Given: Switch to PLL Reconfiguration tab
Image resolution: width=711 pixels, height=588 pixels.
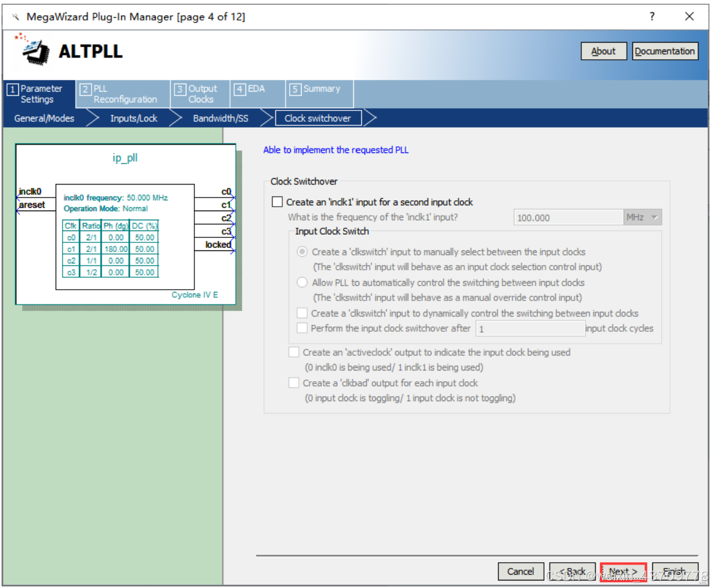Looking at the screenshot, I should (123, 94).
